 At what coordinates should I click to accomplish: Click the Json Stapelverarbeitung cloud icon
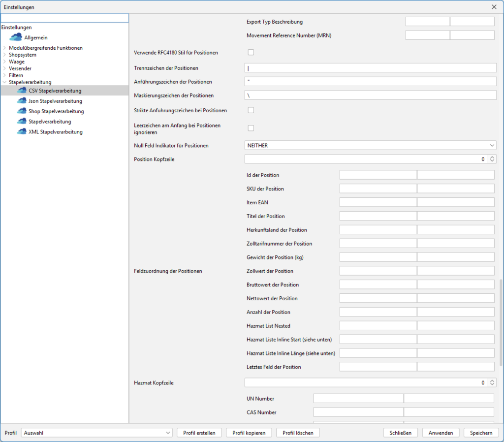[x=21, y=101]
